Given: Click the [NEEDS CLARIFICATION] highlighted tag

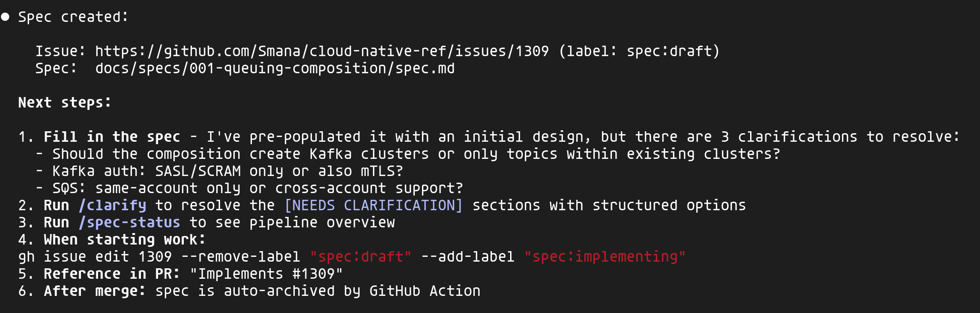Looking at the screenshot, I should [373, 205].
